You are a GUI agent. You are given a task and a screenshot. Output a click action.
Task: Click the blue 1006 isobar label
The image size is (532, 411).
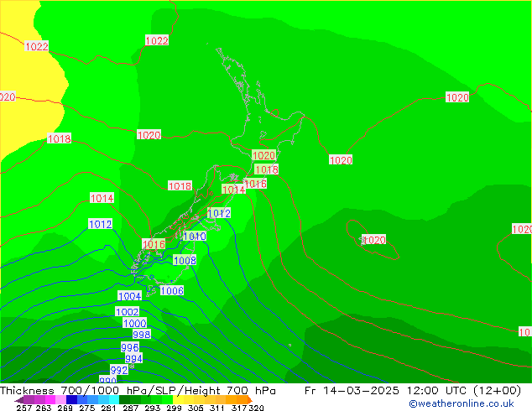(172, 290)
